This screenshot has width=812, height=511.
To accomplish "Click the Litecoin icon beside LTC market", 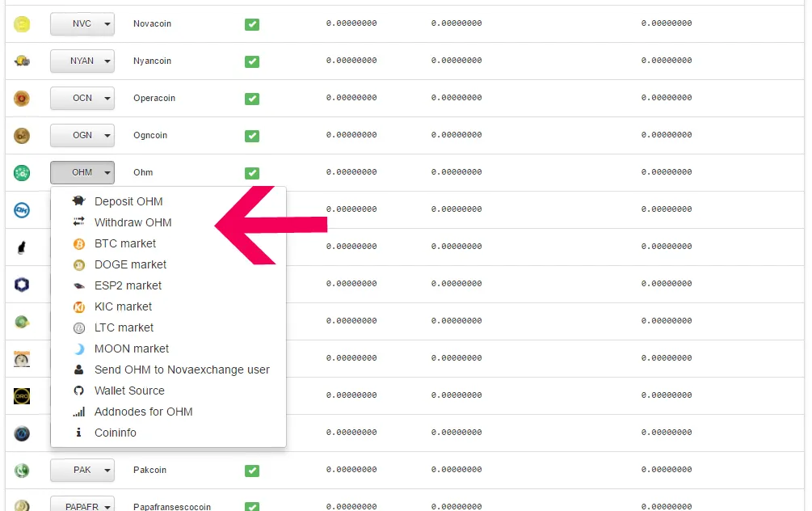I will [x=78, y=328].
